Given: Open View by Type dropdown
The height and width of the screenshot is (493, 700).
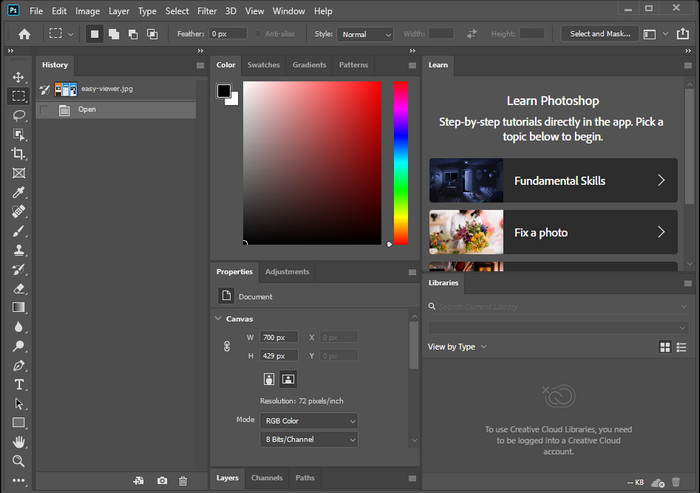Looking at the screenshot, I should (x=457, y=347).
